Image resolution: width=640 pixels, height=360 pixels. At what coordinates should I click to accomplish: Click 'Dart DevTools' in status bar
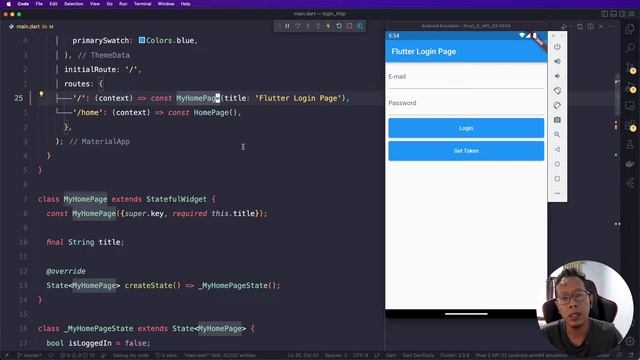pos(418,356)
